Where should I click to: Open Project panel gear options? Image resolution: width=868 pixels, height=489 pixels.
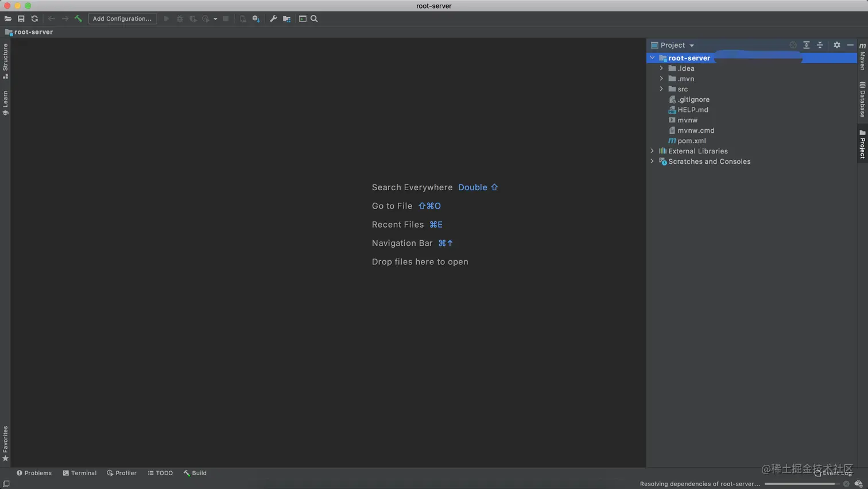(837, 45)
